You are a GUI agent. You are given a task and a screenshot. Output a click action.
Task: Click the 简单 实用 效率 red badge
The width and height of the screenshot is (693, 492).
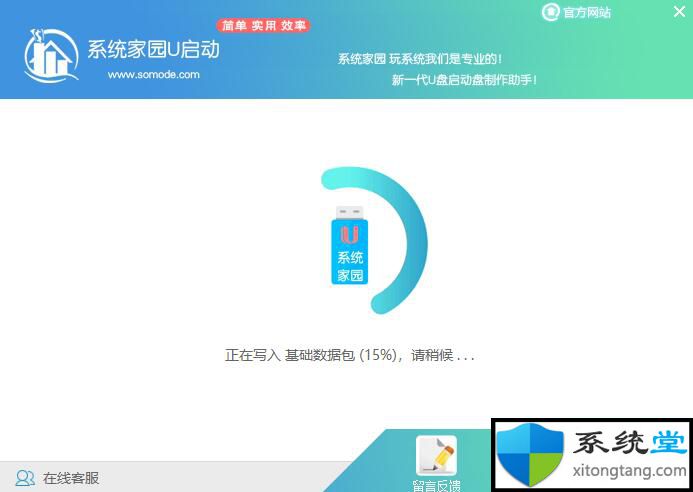[263, 26]
